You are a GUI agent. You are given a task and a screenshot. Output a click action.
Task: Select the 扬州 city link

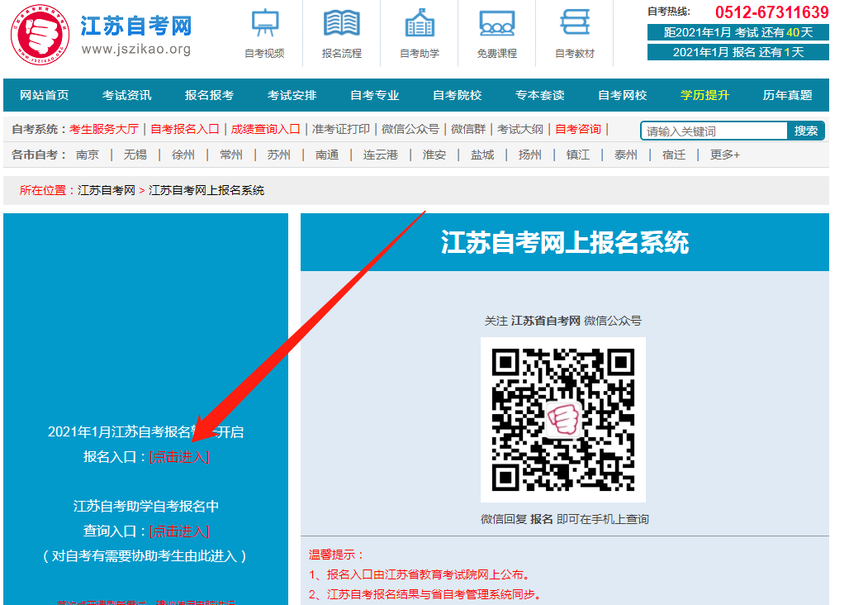[529, 155]
